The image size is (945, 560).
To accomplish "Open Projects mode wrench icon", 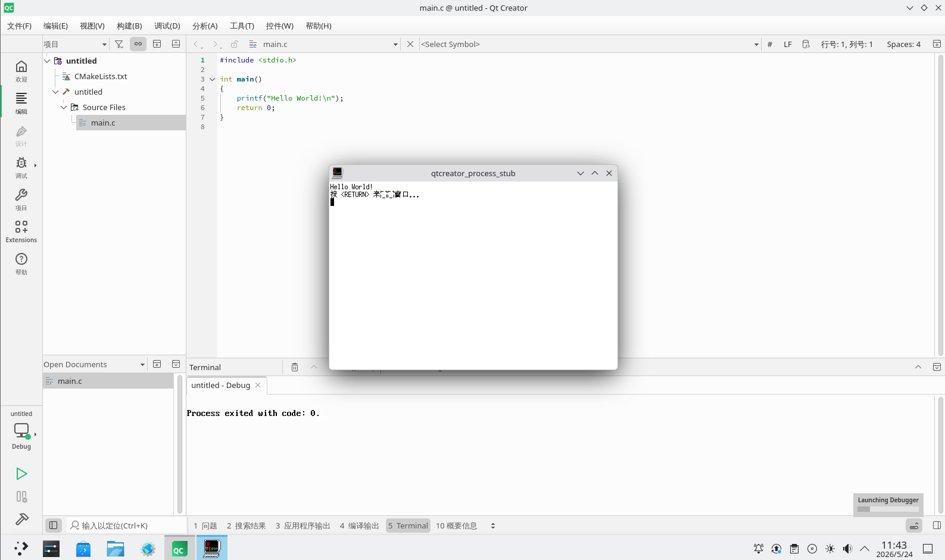I will click(21, 199).
